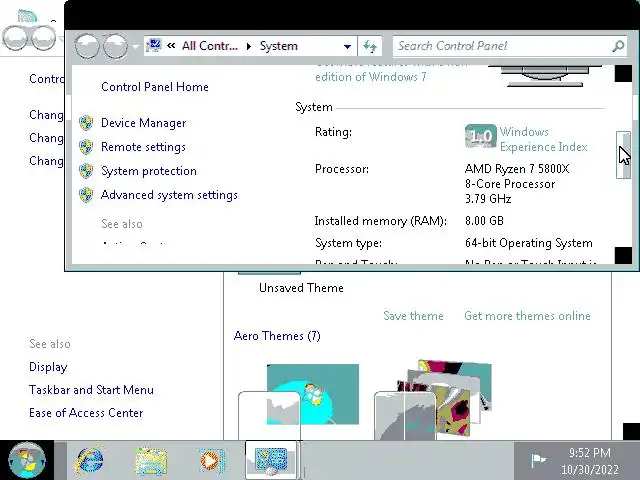
Task: Click Aero Themes (7) heading
Action: pyautogui.click(x=277, y=336)
